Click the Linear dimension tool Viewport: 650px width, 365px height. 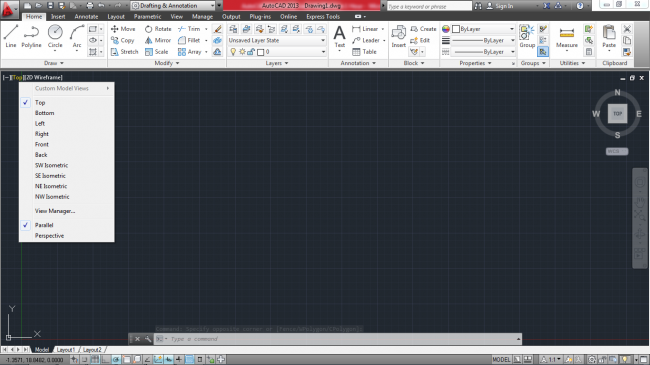click(x=365, y=29)
